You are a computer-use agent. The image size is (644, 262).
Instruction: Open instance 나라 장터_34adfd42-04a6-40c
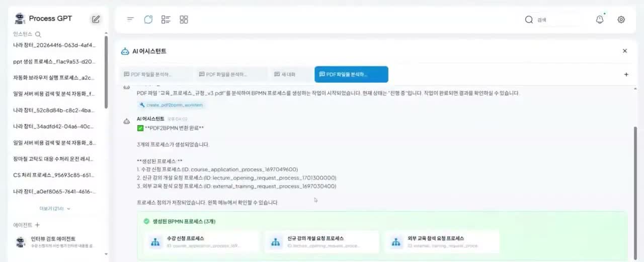click(x=54, y=126)
